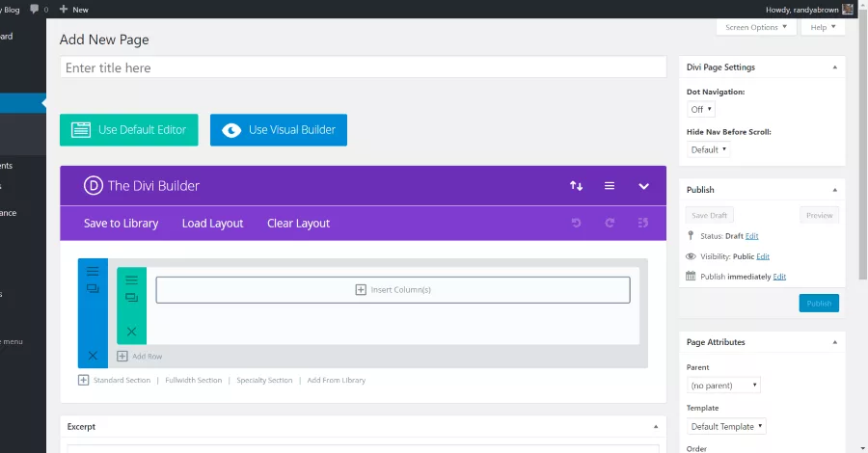Click the Preview button

tap(819, 215)
